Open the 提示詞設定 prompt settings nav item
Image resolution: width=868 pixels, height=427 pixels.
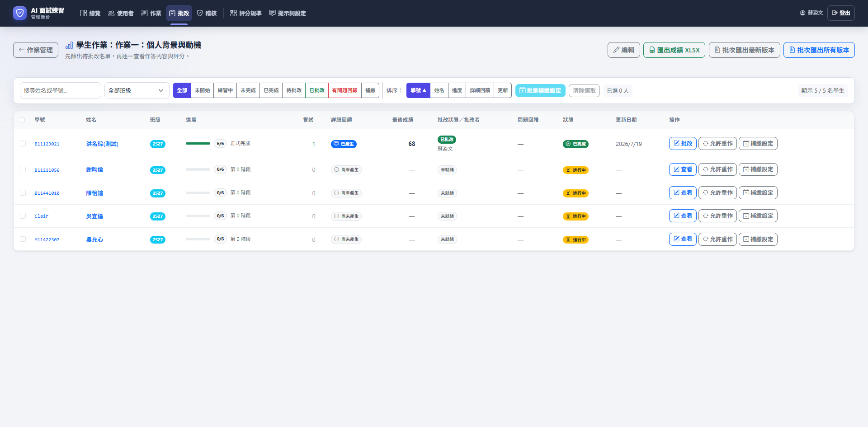tap(288, 13)
